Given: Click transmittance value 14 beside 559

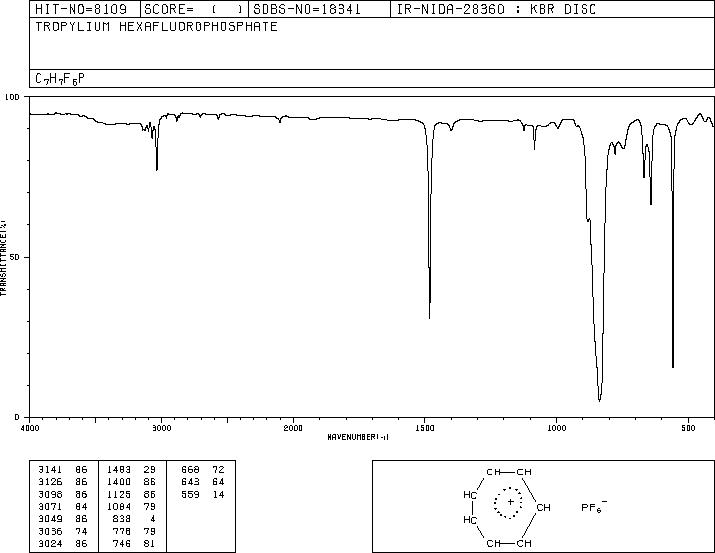Looking at the screenshot, I should (218, 495).
